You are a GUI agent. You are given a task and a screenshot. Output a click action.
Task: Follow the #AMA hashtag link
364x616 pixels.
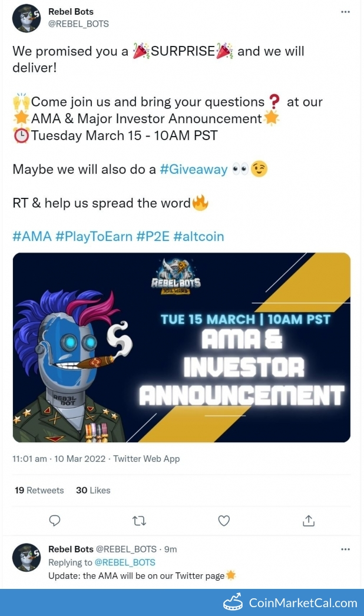32,236
